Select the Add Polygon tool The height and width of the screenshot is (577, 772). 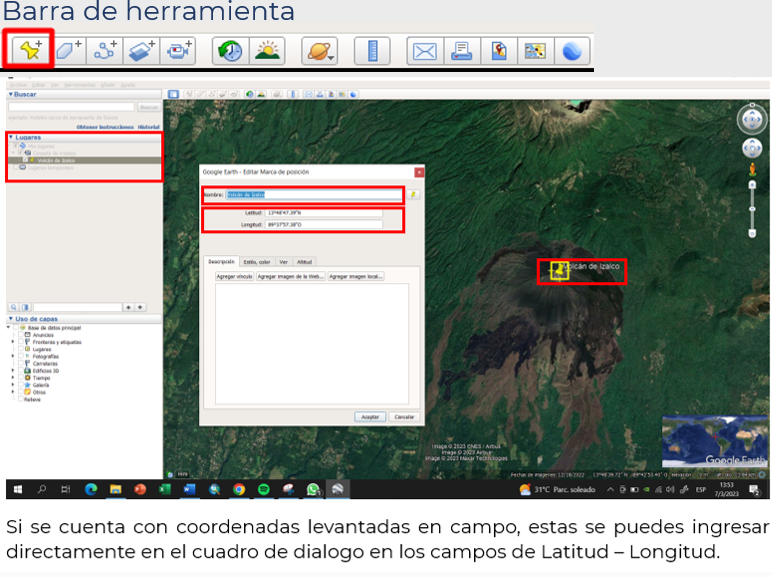pyautogui.click(x=68, y=51)
